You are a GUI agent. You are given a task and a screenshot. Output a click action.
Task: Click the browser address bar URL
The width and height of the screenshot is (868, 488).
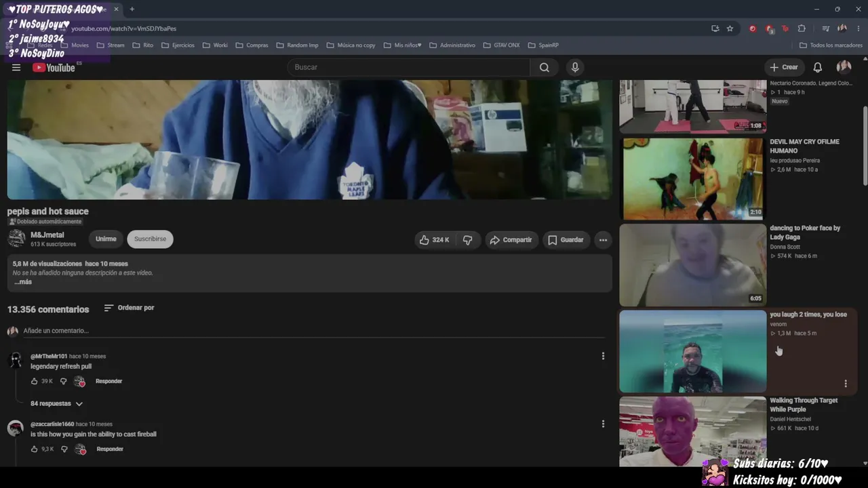(123, 28)
